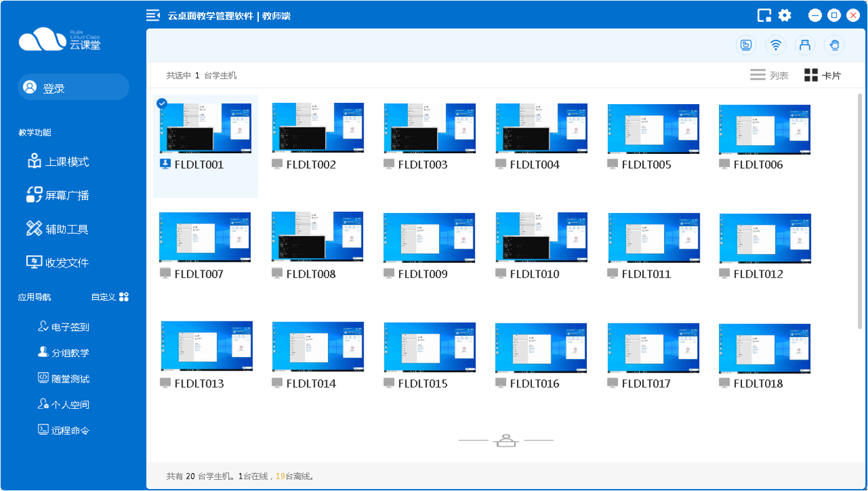This screenshot has height=491, width=868.
Task: Open settings via the gear icon
Action: (784, 16)
